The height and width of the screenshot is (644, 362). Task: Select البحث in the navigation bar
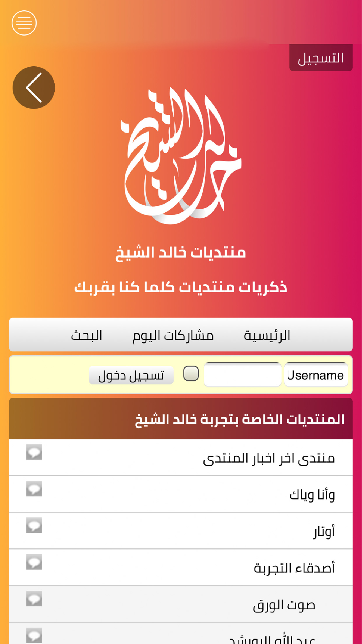pyautogui.click(x=87, y=335)
